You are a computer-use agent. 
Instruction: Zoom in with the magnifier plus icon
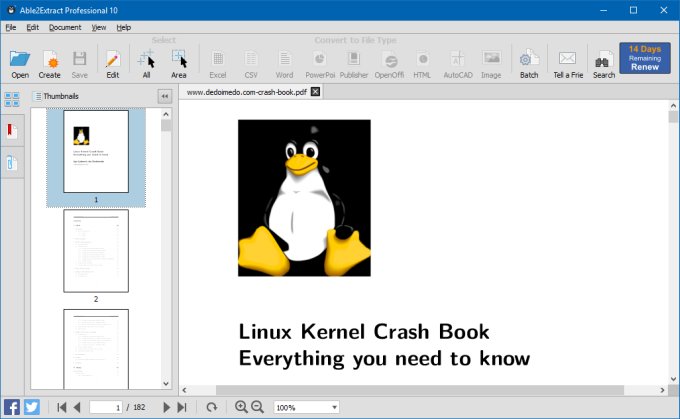pos(241,407)
